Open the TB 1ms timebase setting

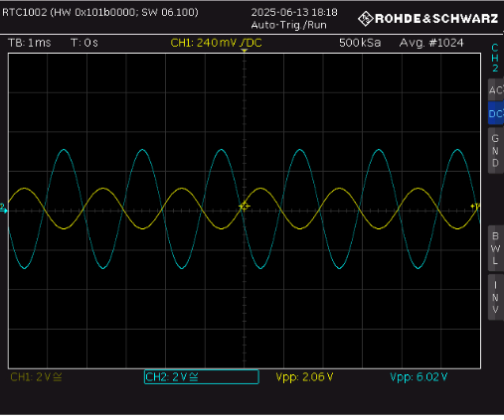pos(30,43)
